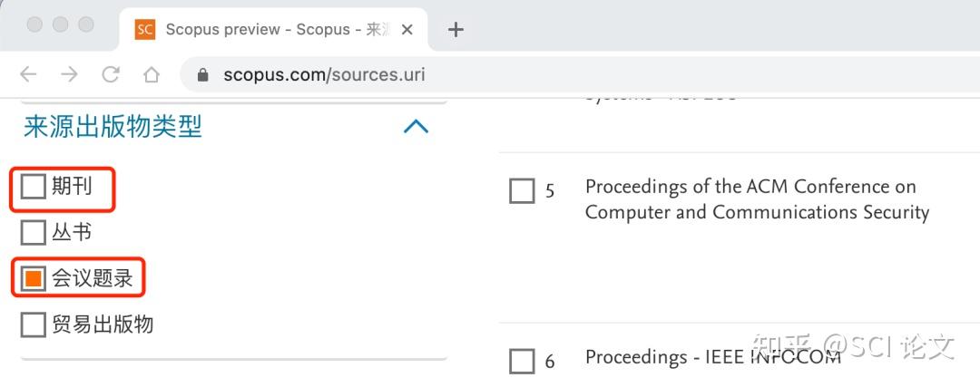Select the checkbox for source row 6
The image size is (980, 387).
[522, 362]
